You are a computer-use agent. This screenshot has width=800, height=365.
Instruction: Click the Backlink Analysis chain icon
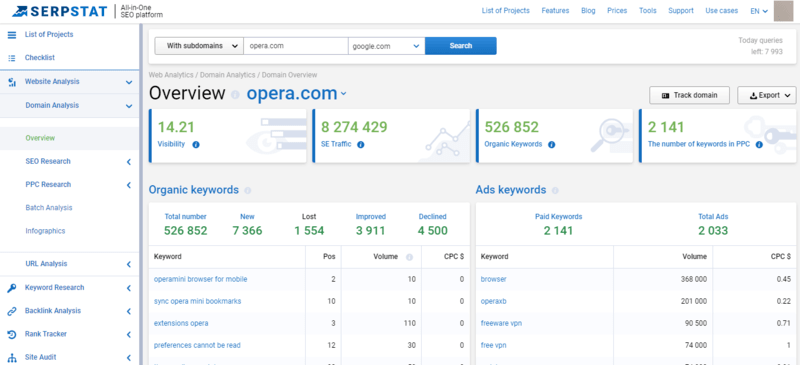coord(12,311)
